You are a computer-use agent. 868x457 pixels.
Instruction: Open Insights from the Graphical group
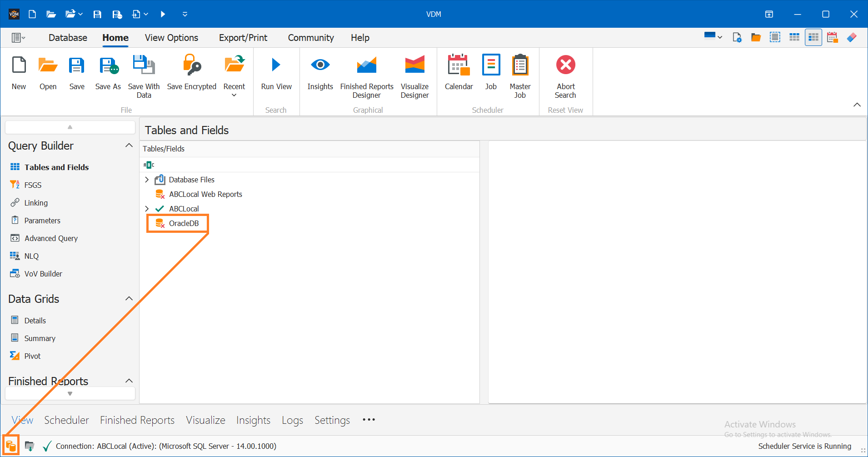click(x=320, y=73)
